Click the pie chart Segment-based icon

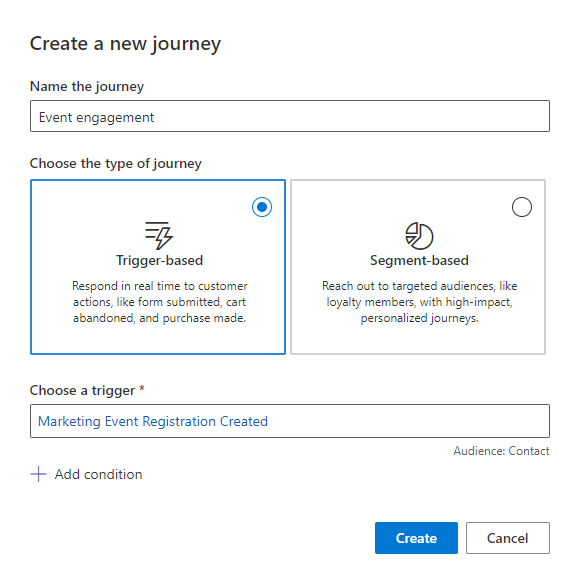(419, 236)
